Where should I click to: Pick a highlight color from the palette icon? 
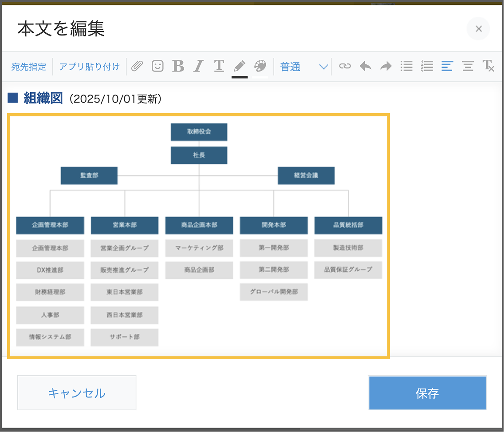(260, 66)
